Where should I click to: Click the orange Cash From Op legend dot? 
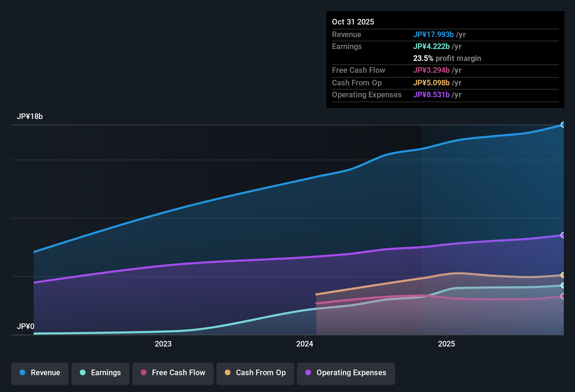(x=227, y=373)
